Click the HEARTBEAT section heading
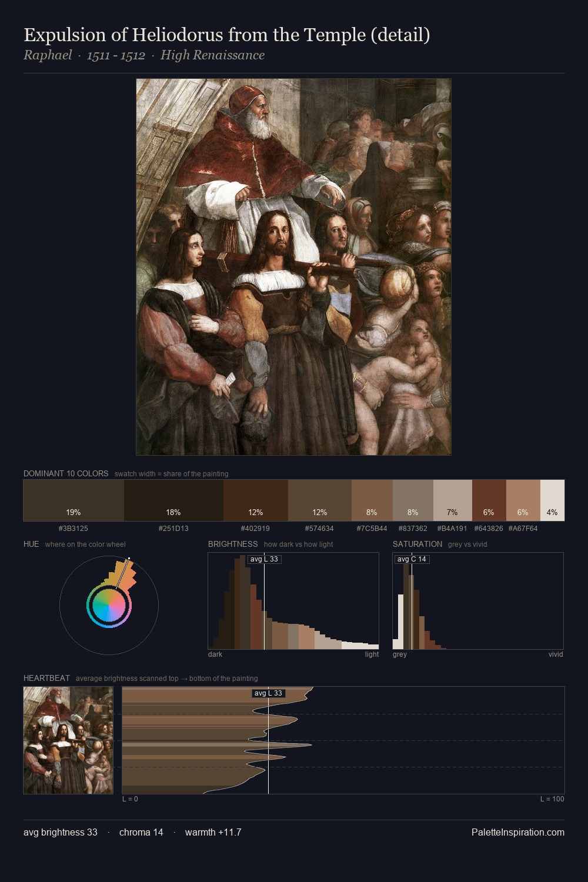Screen dimensions: 588x882 [46, 678]
